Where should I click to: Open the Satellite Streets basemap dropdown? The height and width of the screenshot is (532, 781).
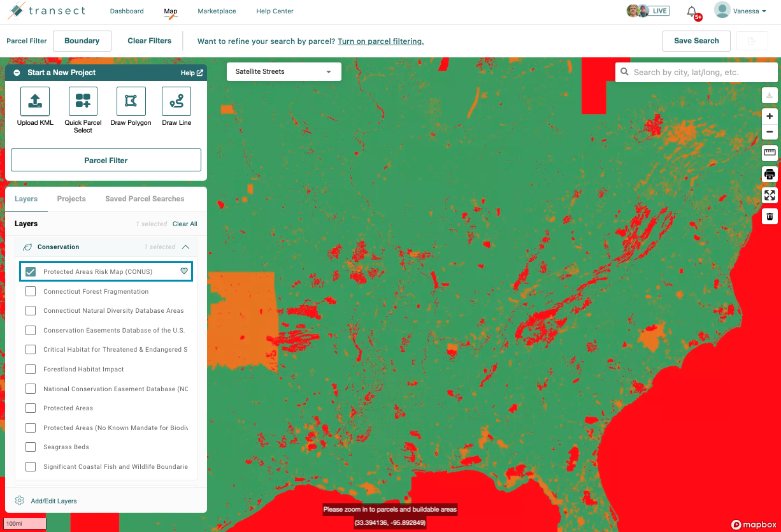(283, 72)
